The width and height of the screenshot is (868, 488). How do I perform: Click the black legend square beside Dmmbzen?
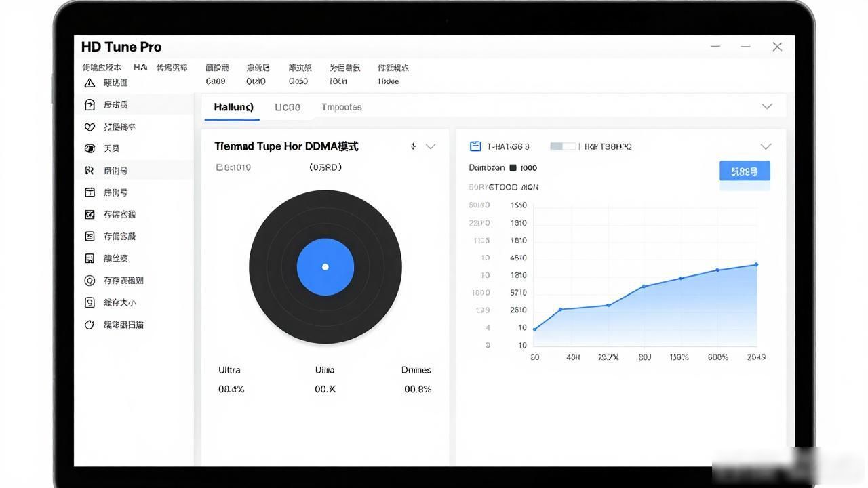513,168
